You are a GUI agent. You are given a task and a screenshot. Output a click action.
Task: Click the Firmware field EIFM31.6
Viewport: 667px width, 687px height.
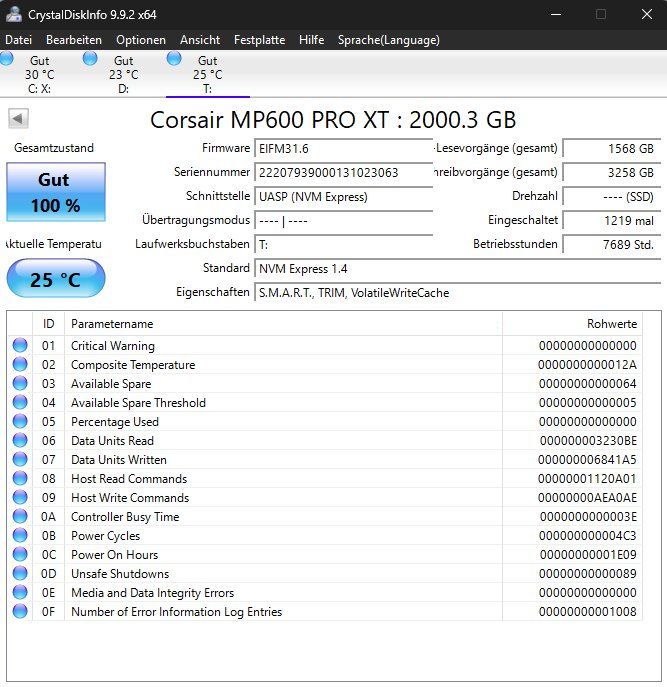pyautogui.click(x=344, y=149)
